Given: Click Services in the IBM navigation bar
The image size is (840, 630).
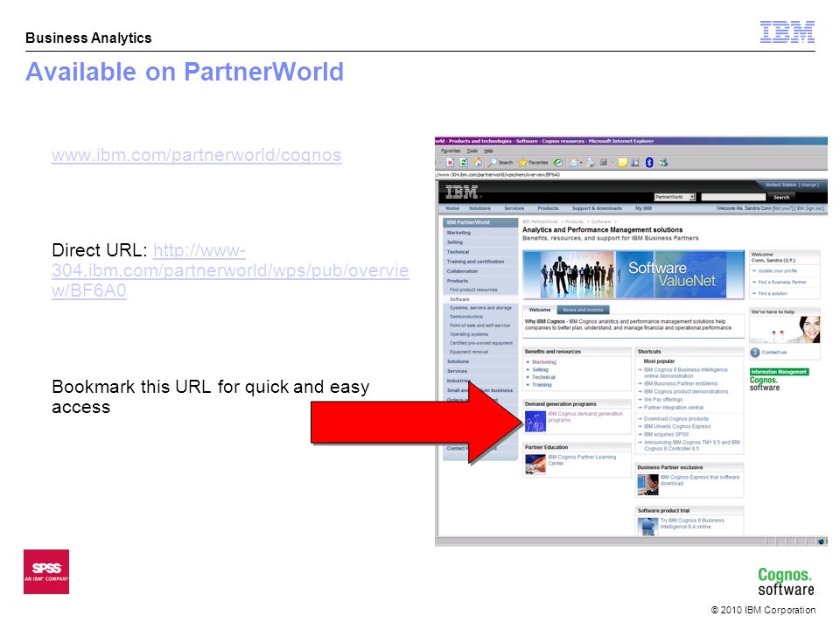Looking at the screenshot, I should (x=514, y=208).
